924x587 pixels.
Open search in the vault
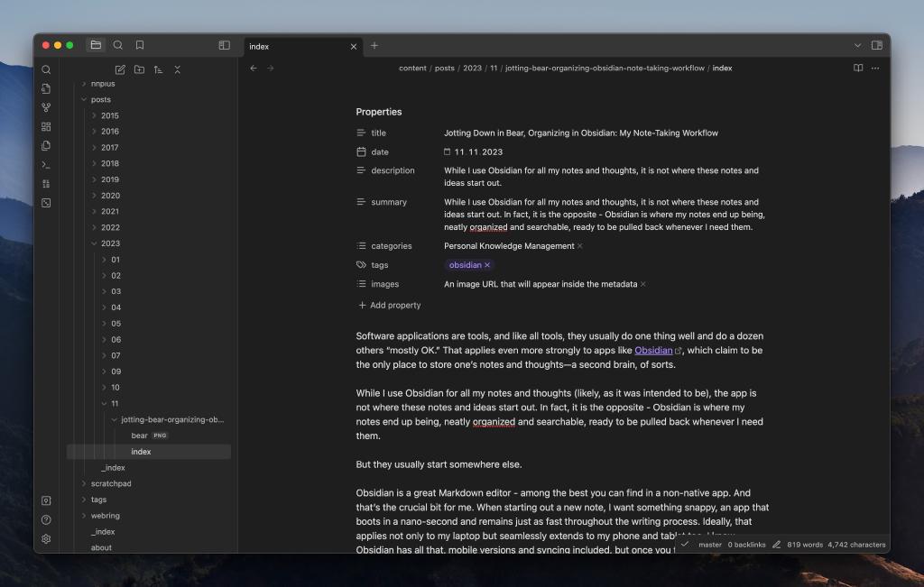(x=46, y=69)
